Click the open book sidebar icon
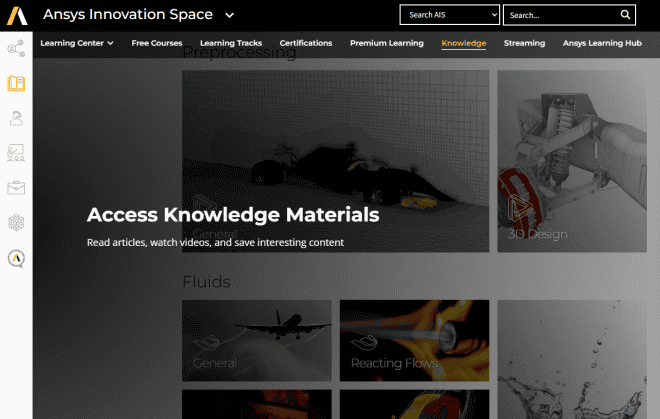660x419 pixels. 16,83
